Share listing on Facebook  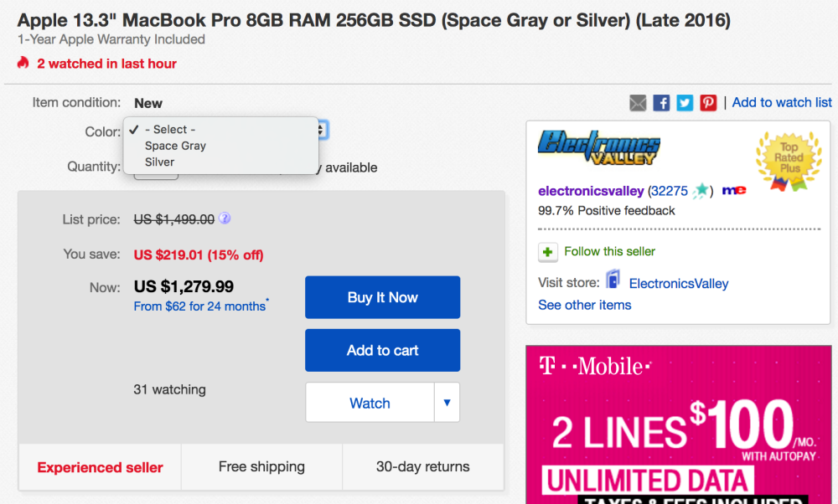662,103
